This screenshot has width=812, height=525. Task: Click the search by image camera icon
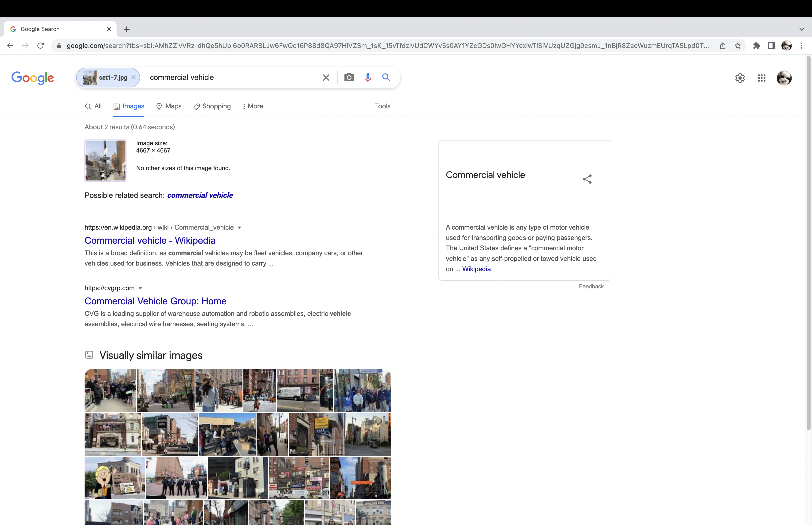[349, 77]
